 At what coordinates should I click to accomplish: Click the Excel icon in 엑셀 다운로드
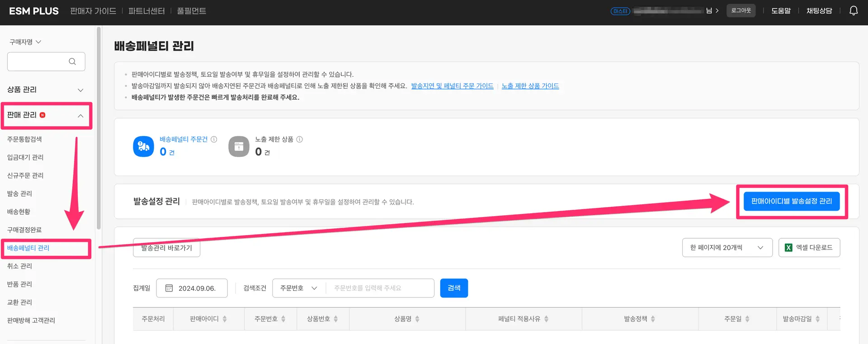coord(788,247)
